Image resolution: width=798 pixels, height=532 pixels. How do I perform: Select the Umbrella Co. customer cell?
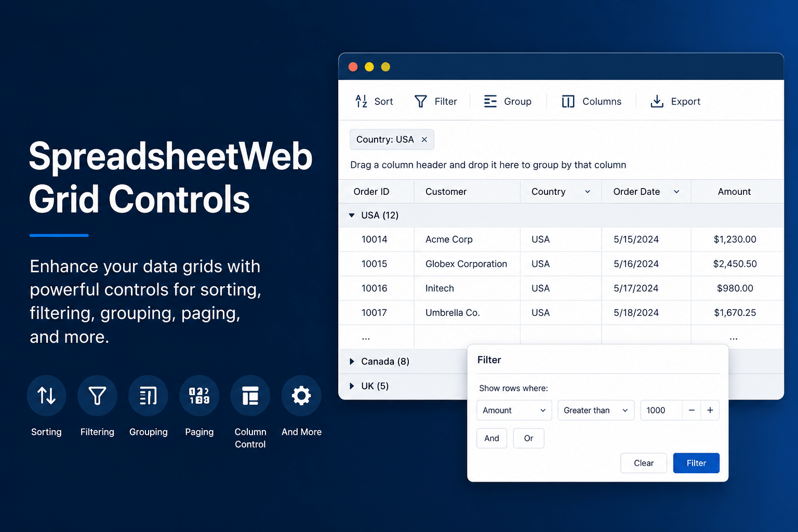[x=467, y=313]
